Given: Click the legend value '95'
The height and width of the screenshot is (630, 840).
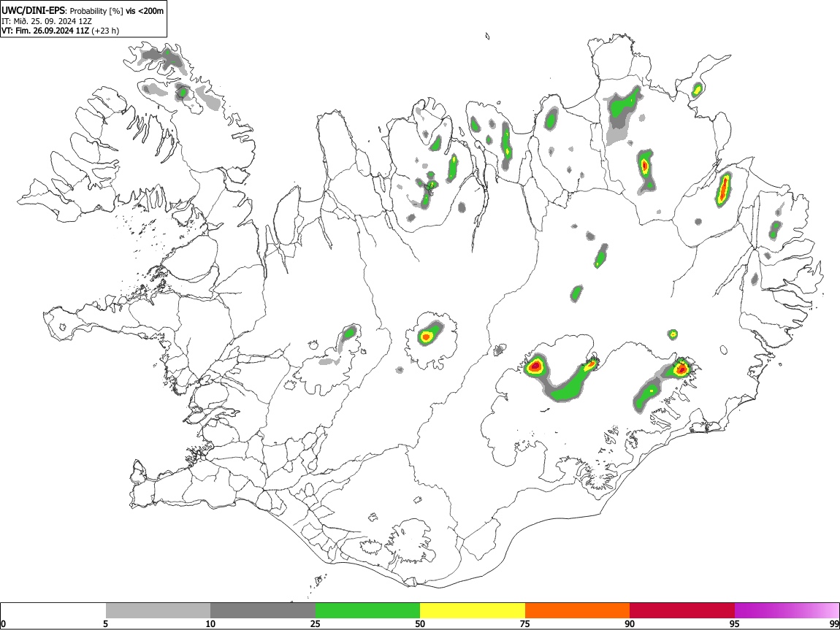Looking at the screenshot, I should [x=735, y=623].
